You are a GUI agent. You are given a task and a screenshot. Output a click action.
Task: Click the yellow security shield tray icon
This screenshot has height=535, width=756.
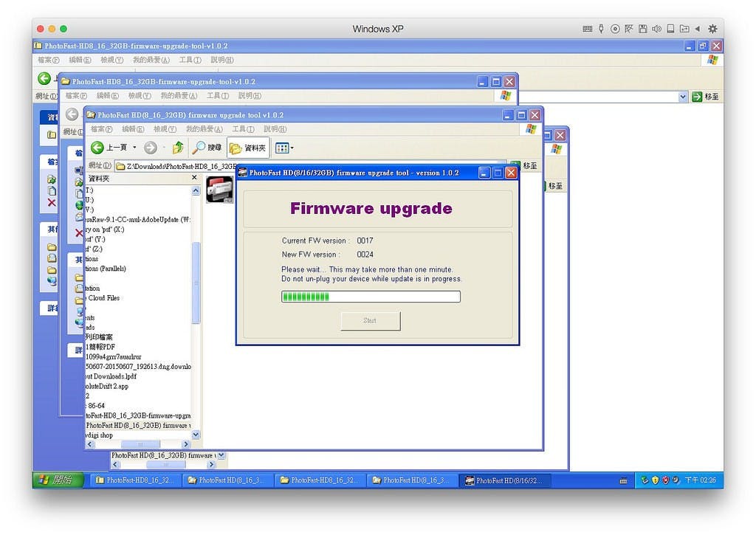point(655,480)
